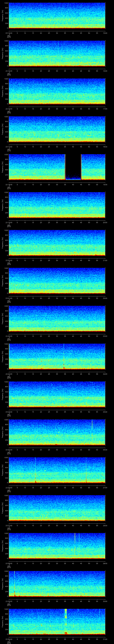Click the spike near 16 s in 23:26:00 panel
Screen dimensions: 114x644
tap(35, 470)
